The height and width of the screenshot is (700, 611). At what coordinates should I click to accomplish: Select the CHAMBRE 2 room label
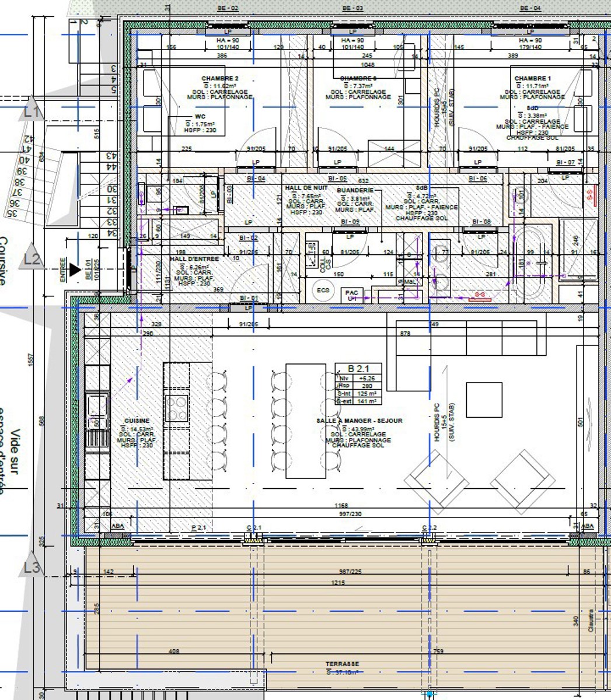(220, 78)
